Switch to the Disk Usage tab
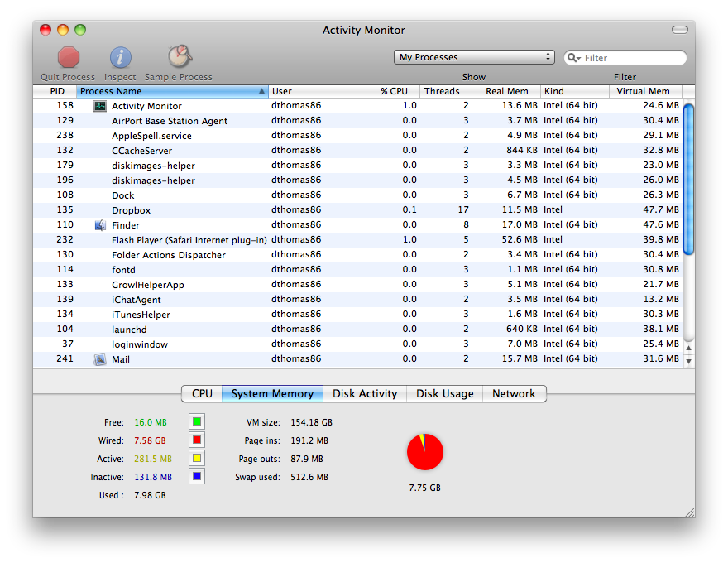This screenshot has height=563, width=728. pos(445,393)
